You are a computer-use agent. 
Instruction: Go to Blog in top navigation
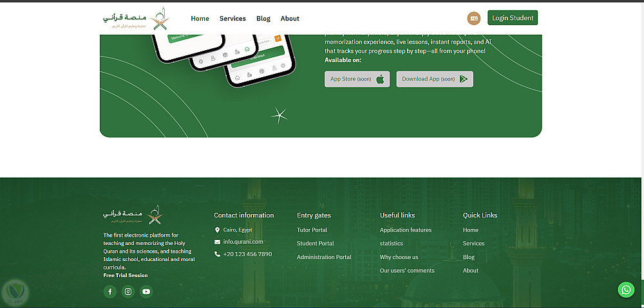[x=263, y=19]
